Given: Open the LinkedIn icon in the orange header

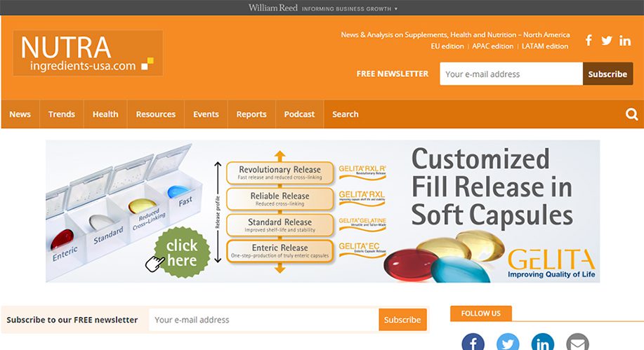Looking at the screenshot, I should pyautogui.click(x=625, y=40).
